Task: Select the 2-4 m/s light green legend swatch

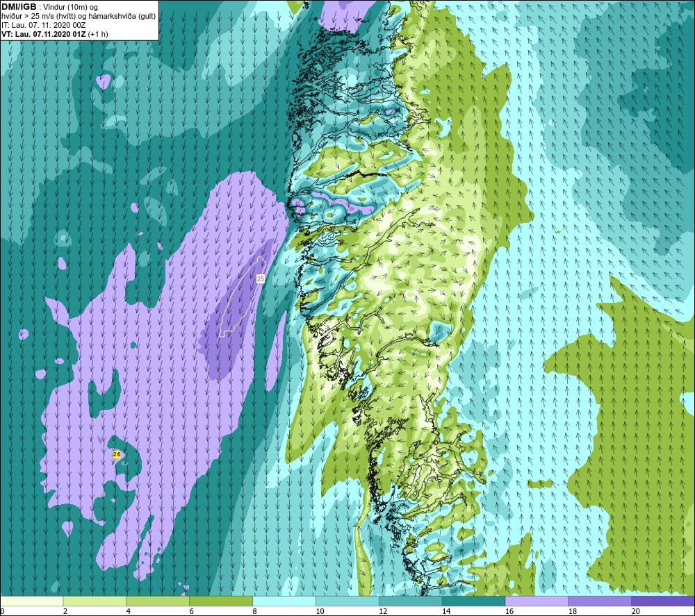Action: pyautogui.click(x=95, y=601)
